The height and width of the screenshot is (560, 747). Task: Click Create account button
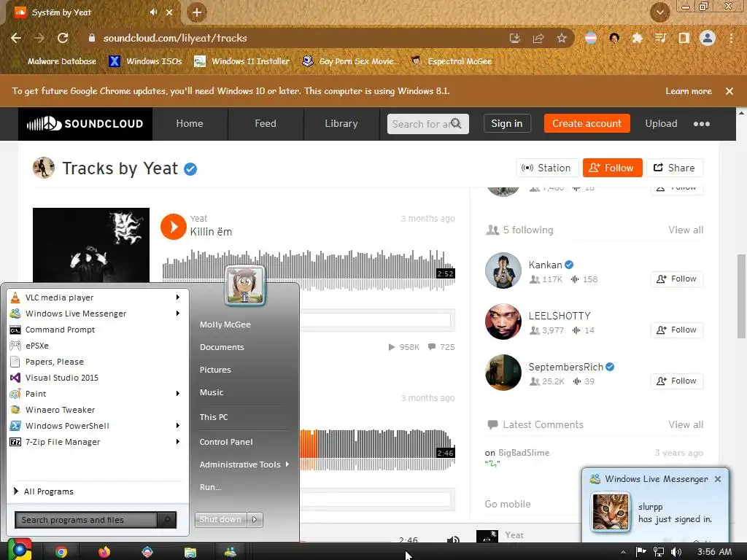tap(587, 124)
